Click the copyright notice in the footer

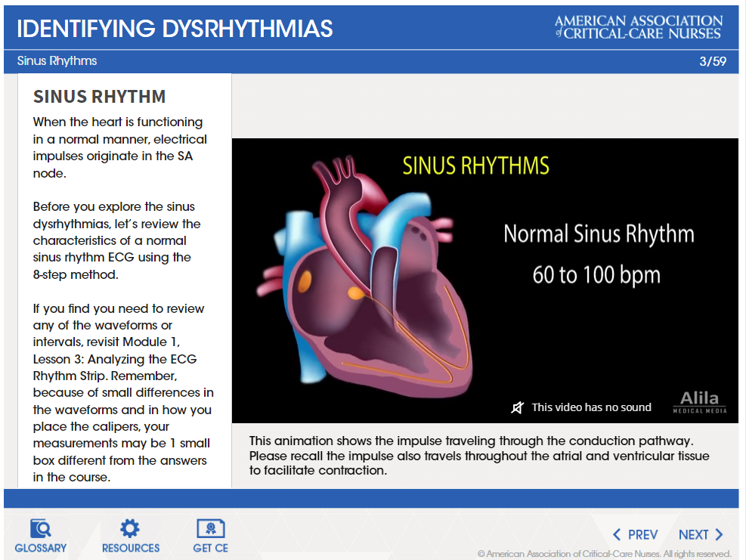604,554
